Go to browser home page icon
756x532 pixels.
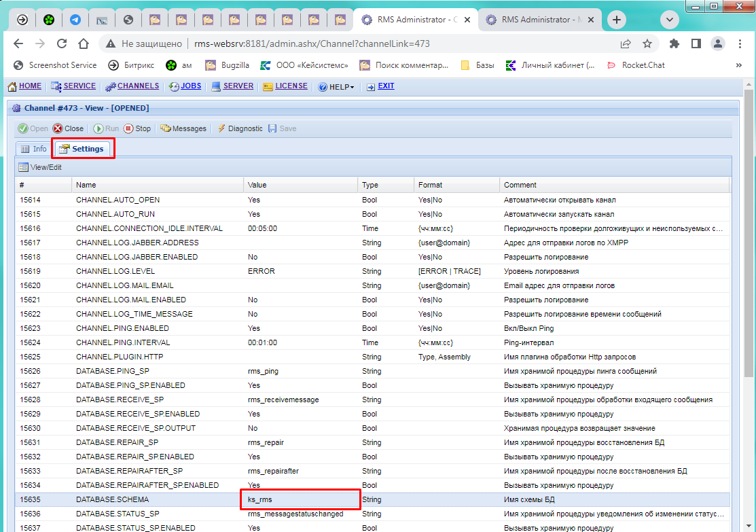point(84,43)
